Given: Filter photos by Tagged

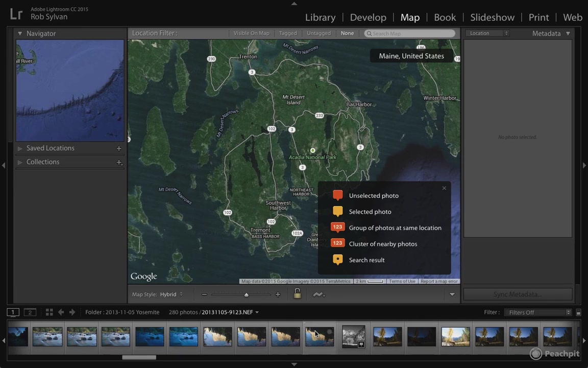Looking at the screenshot, I should point(288,33).
